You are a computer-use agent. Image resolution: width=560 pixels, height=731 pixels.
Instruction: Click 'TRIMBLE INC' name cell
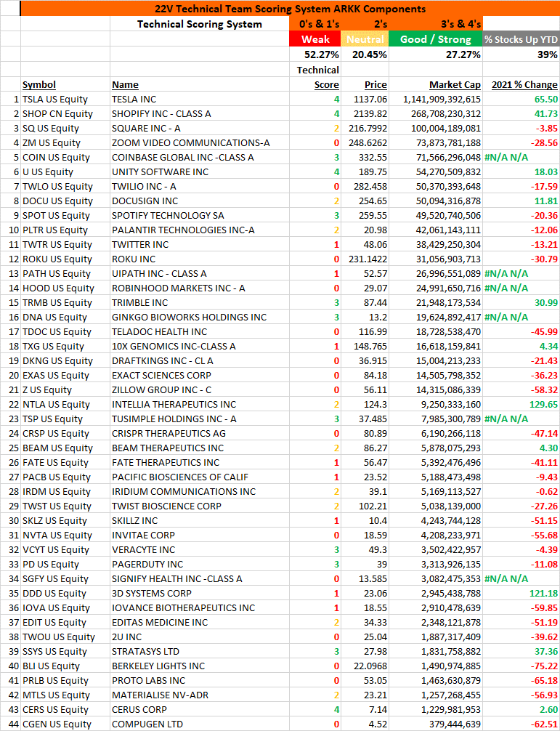point(200,302)
